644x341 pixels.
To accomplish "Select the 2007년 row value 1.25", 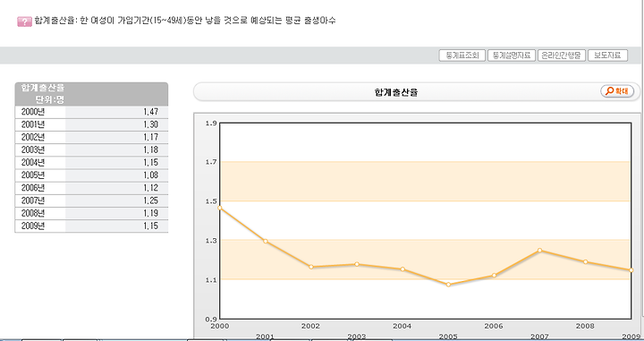I will 151,200.
